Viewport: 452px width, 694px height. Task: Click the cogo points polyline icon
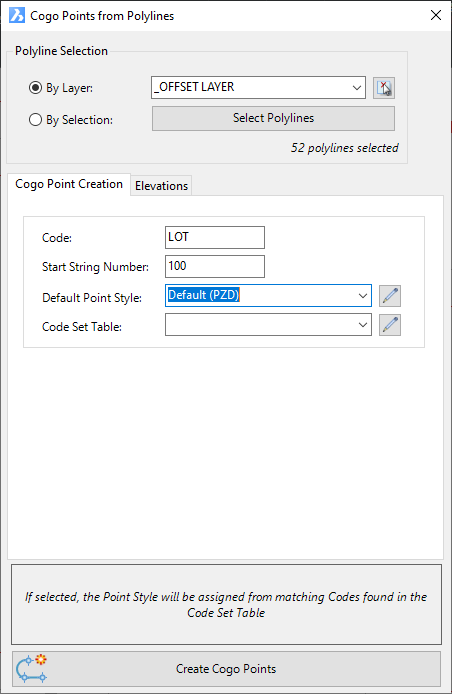coord(31,669)
